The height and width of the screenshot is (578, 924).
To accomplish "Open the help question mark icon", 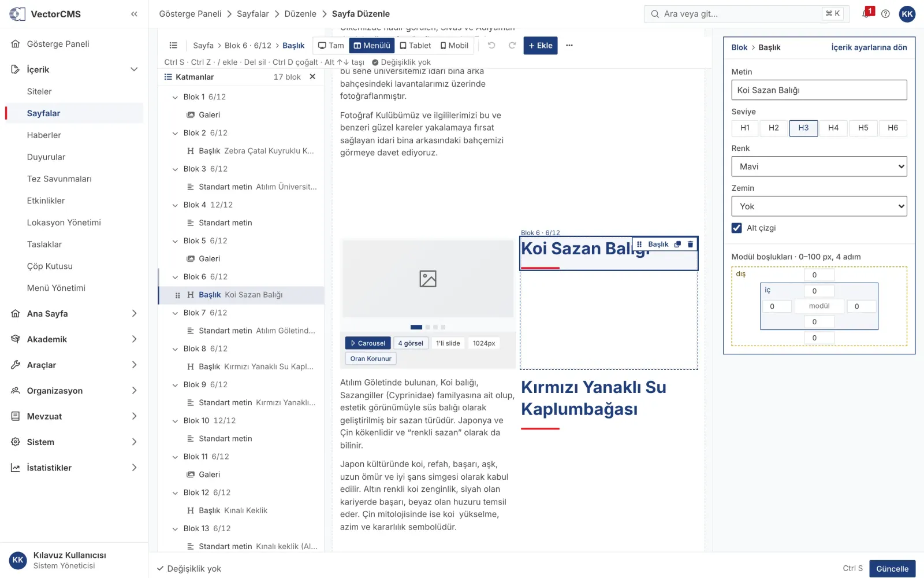I will click(885, 14).
